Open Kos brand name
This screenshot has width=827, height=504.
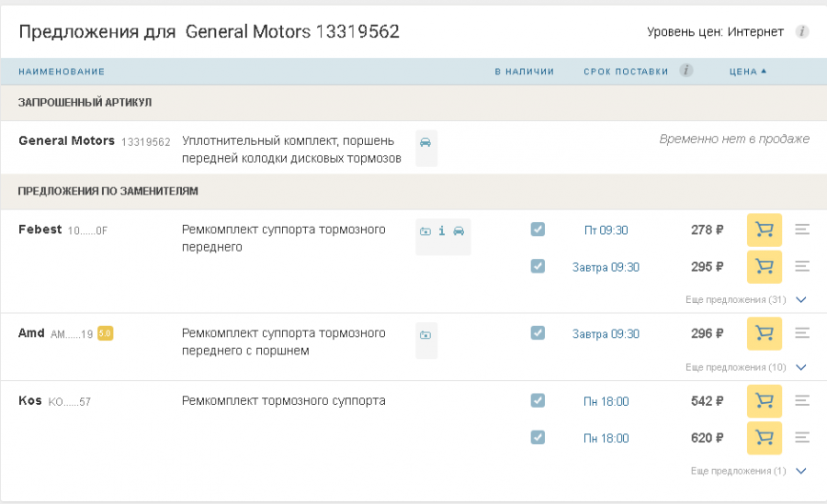[x=30, y=400]
